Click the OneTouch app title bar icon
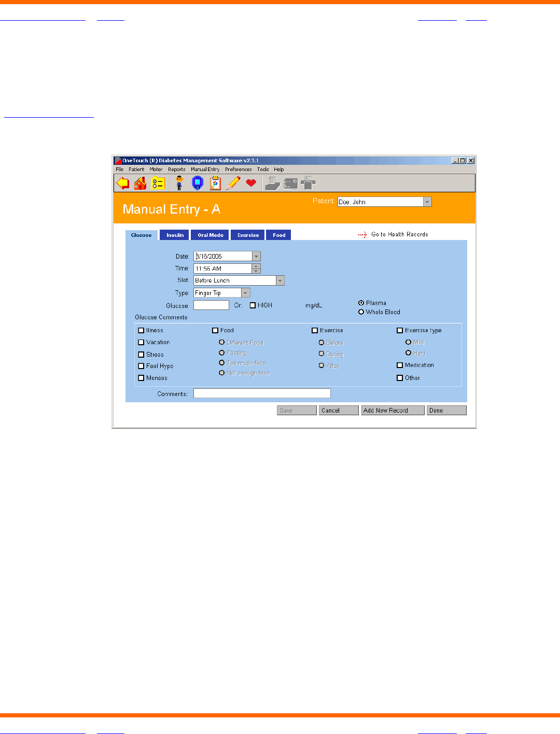Viewport: 560px width, 734px height. [x=118, y=161]
